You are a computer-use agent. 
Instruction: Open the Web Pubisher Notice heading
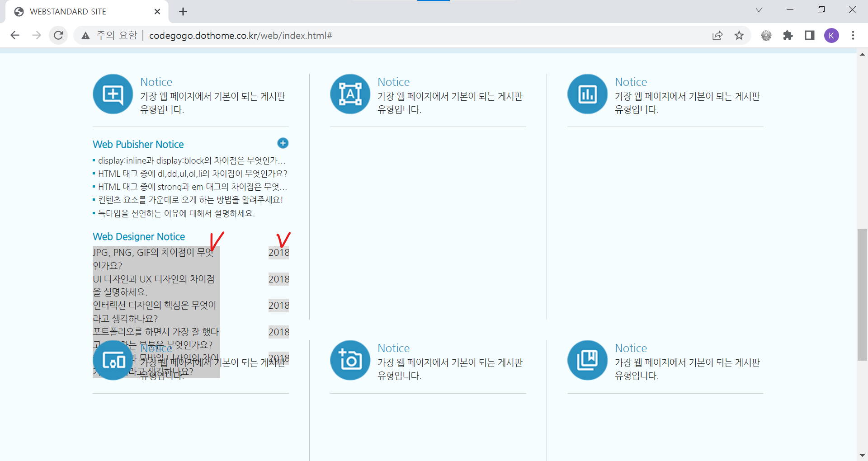[x=138, y=144]
